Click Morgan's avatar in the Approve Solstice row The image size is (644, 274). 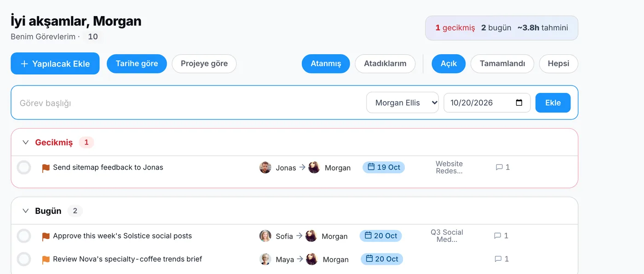pos(311,236)
